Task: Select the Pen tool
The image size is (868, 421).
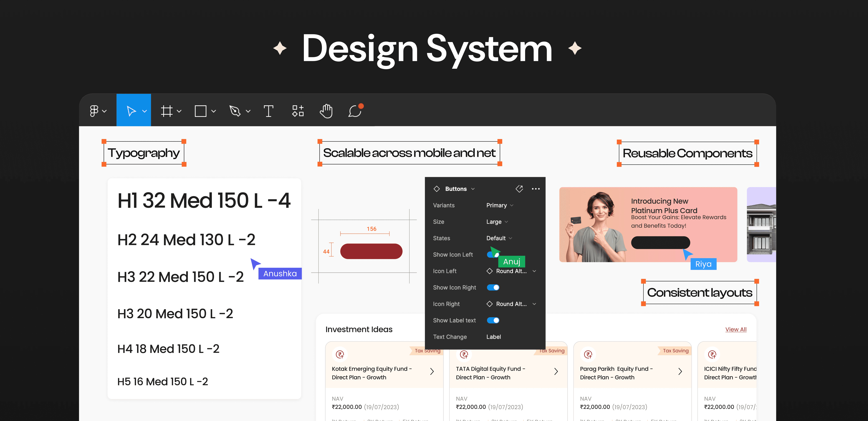Action: pyautogui.click(x=235, y=111)
